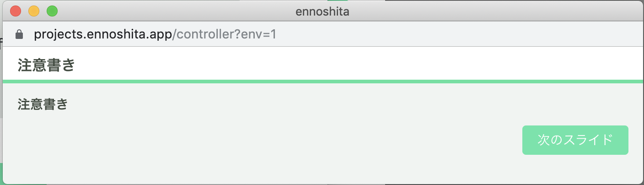Select the projects.ennoshita.app address text
644x185 pixels.
(103, 35)
